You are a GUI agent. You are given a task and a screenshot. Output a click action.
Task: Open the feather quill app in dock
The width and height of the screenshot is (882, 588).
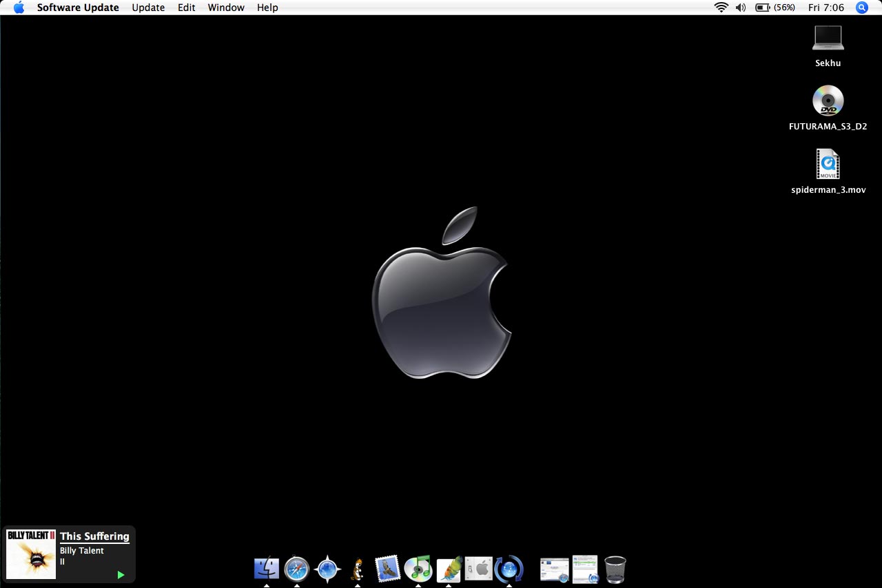(x=449, y=569)
